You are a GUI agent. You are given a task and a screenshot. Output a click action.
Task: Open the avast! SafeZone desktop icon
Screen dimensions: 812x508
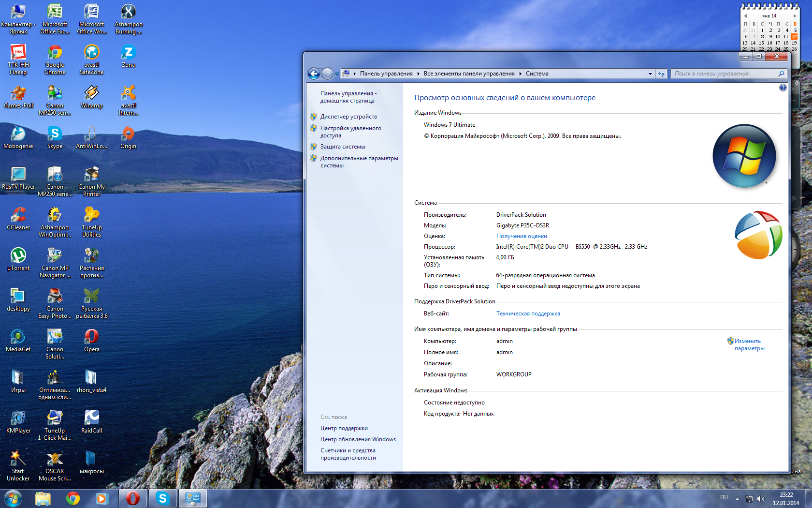click(x=91, y=60)
